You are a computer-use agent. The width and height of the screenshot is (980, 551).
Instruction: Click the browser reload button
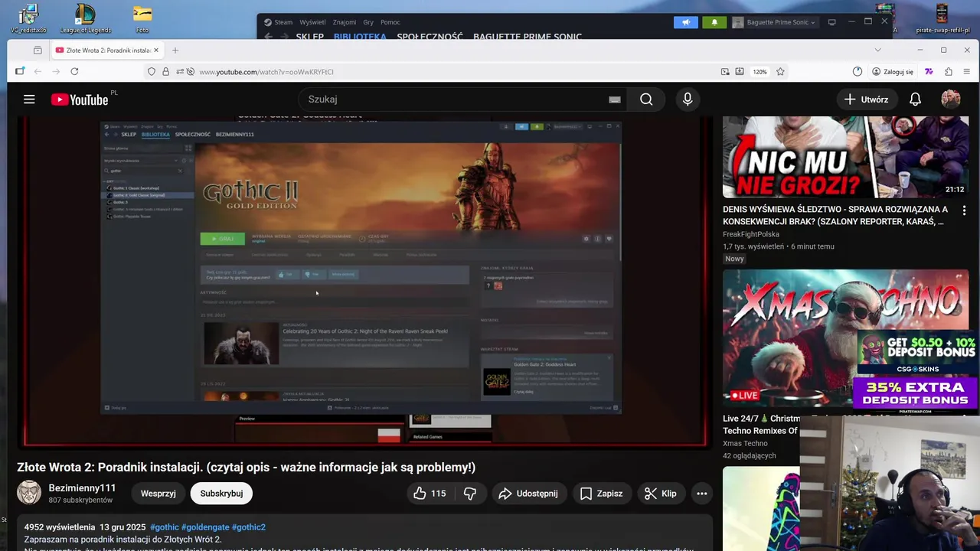click(x=74, y=72)
